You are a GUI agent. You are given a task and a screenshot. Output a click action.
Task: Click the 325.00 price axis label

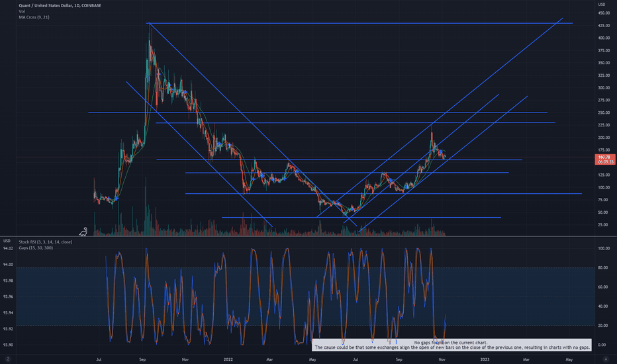[x=604, y=75]
